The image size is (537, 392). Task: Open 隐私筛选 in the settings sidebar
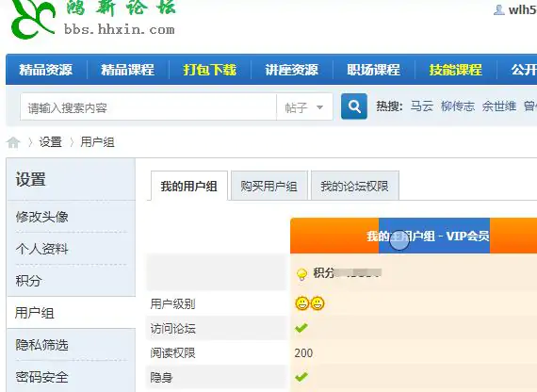[41, 345]
